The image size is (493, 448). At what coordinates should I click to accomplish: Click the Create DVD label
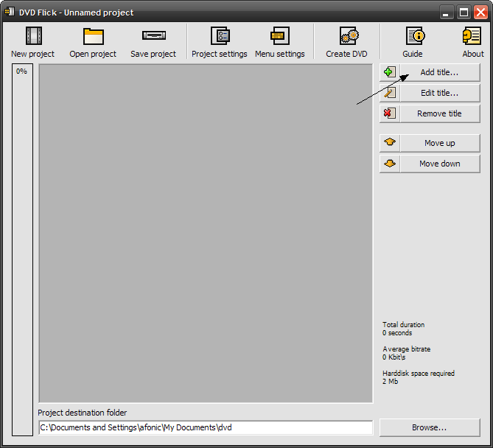click(x=346, y=54)
